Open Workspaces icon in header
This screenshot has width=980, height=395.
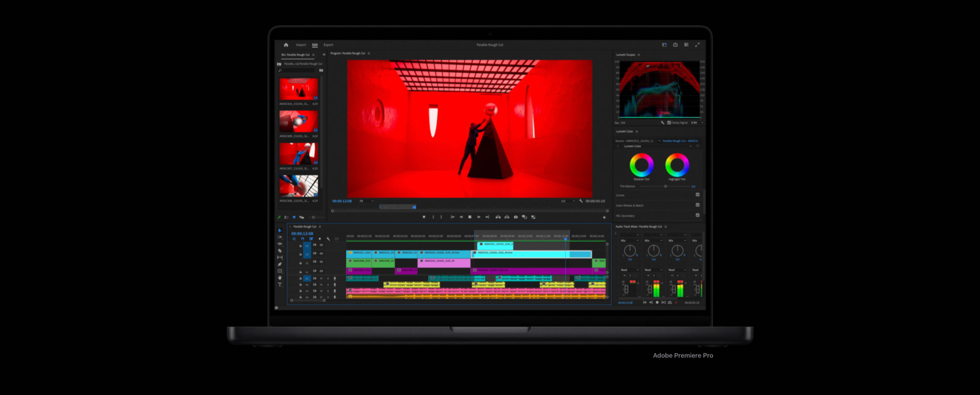[664, 45]
